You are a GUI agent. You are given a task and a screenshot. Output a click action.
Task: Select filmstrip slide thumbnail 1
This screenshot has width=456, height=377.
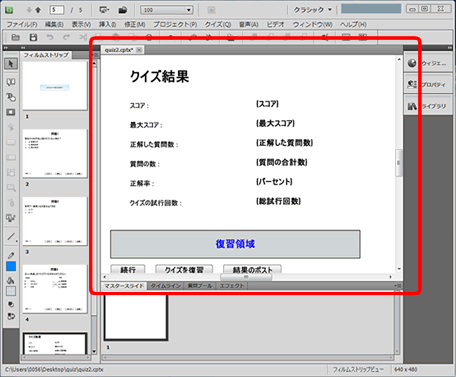pyautogui.click(x=55, y=86)
